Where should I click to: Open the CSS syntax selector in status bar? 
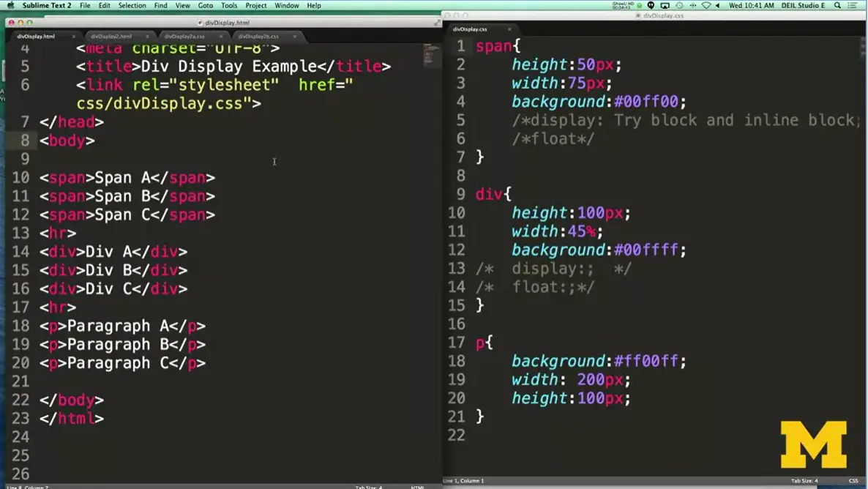(x=853, y=481)
